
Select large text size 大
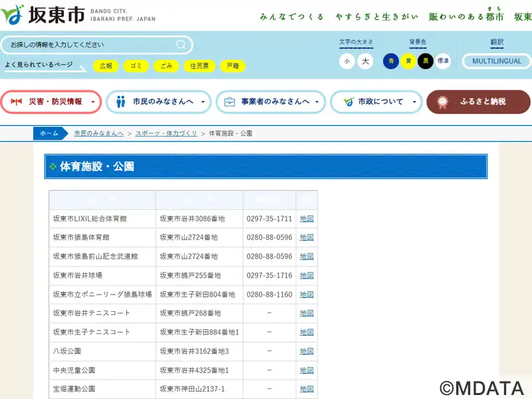point(365,61)
